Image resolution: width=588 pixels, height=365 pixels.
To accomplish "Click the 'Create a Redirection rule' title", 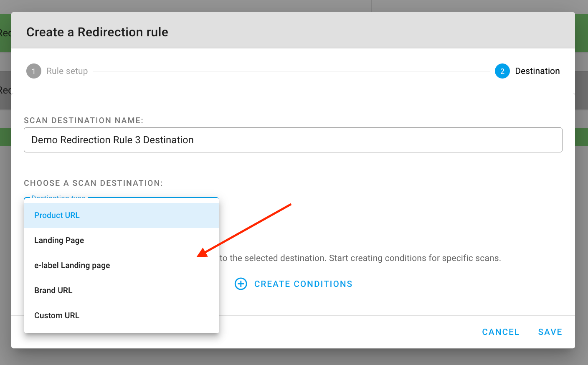I will point(97,32).
